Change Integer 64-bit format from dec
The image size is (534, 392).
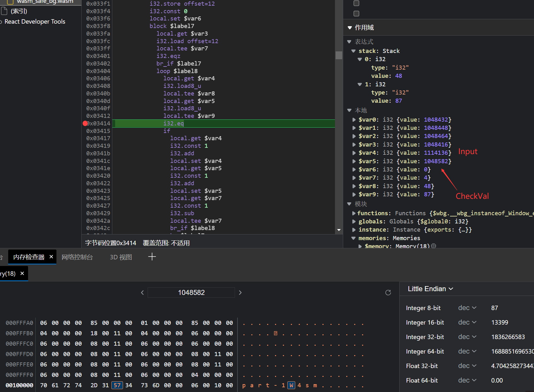pos(467,351)
